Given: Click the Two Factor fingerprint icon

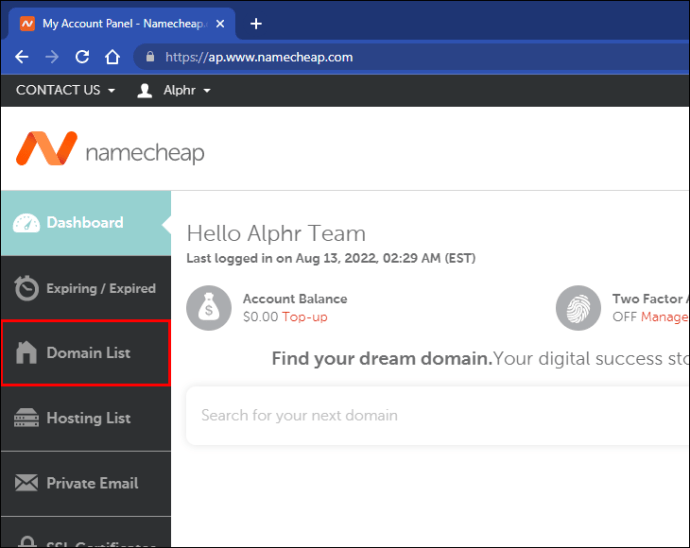Looking at the screenshot, I should [578, 308].
